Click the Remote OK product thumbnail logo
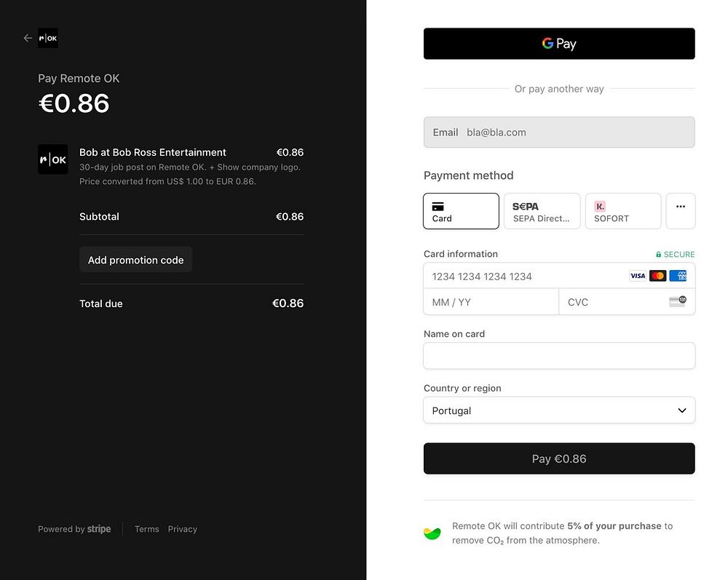This screenshot has width=728, height=580. [x=52, y=159]
